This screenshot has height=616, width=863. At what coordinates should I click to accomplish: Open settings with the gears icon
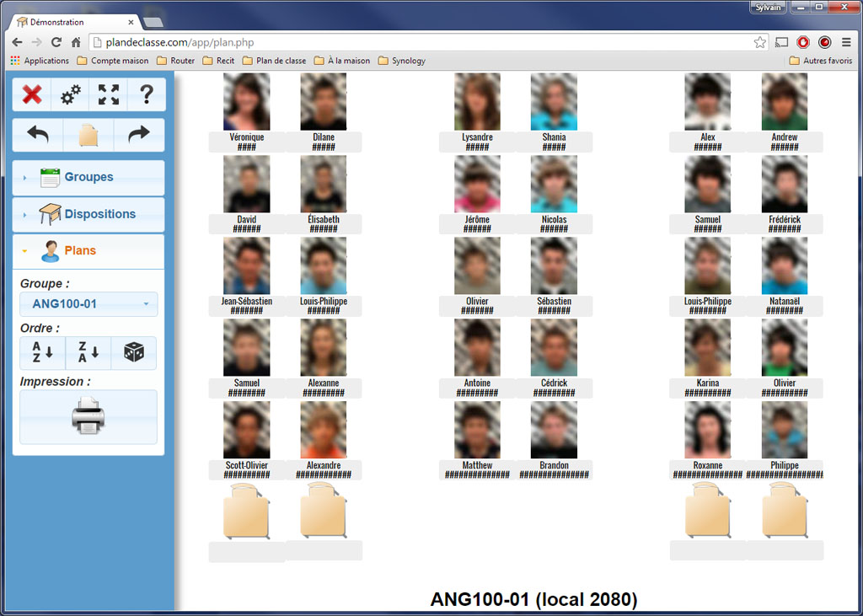71,94
